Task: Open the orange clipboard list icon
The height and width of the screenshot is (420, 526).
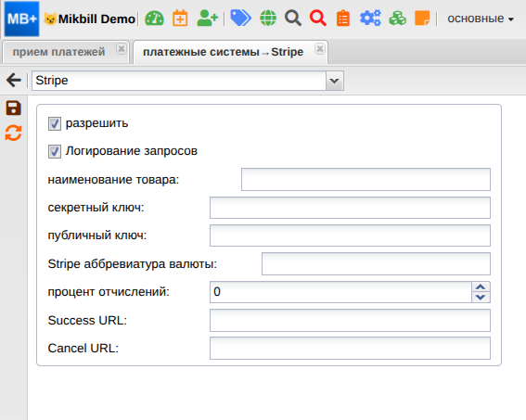Action: pos(343,19)
